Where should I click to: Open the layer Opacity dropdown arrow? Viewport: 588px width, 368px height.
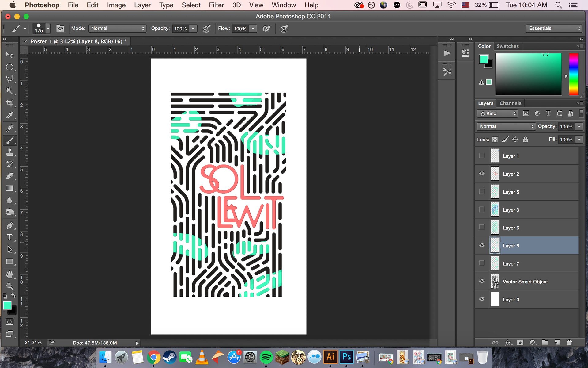(x=579, y=127)
